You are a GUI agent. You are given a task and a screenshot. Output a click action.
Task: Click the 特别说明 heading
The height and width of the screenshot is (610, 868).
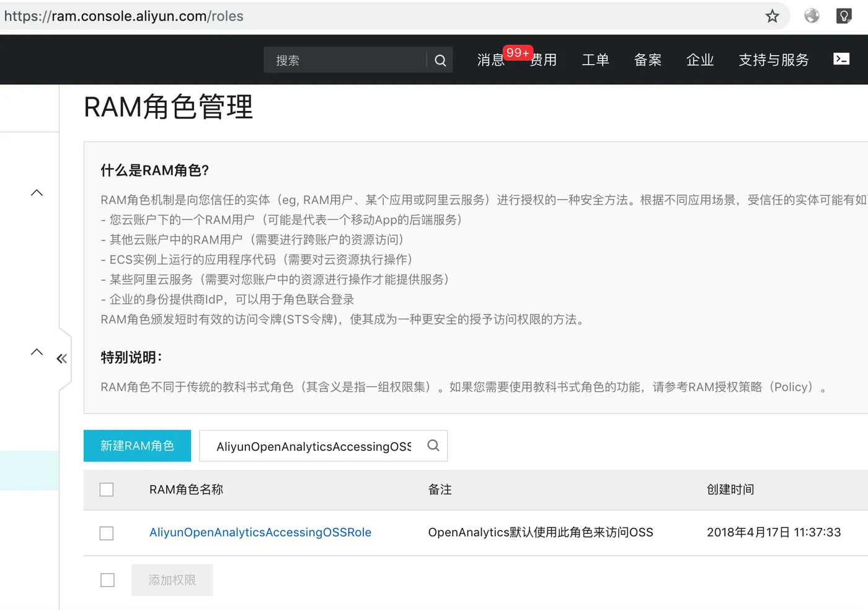coord(131,358)
